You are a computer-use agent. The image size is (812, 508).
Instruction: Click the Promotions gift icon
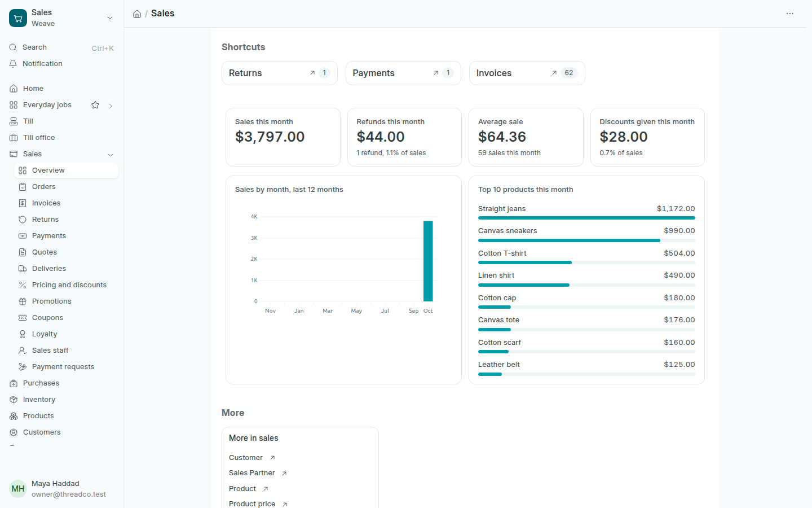[23, 301]
